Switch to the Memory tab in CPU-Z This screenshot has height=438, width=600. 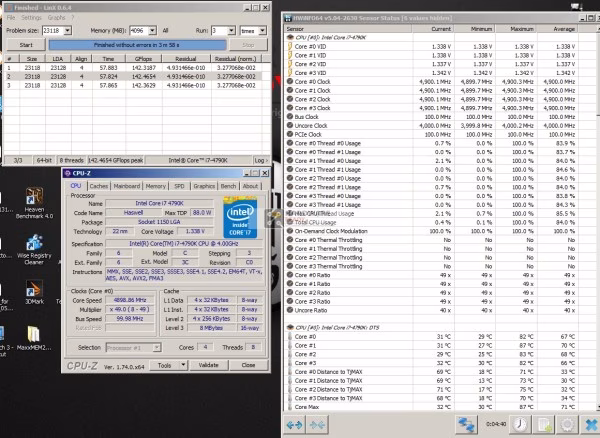pyautogui.click(x=155, y=186)
